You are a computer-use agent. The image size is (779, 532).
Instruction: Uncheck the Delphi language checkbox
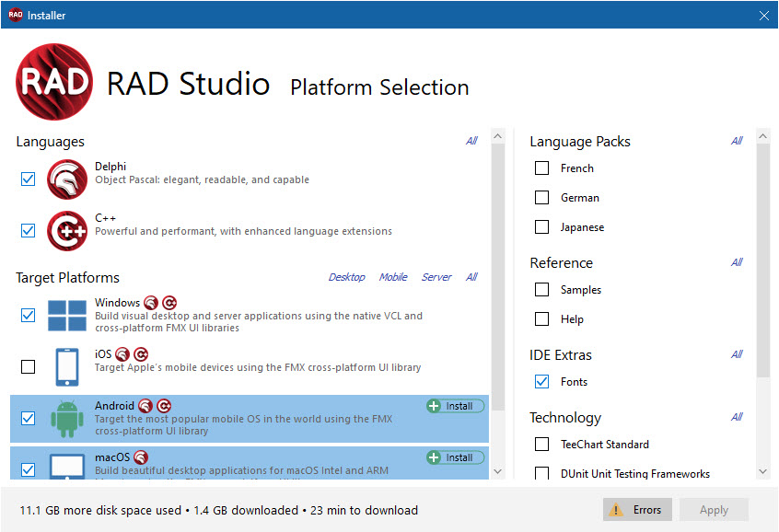(x=29, y=179)
